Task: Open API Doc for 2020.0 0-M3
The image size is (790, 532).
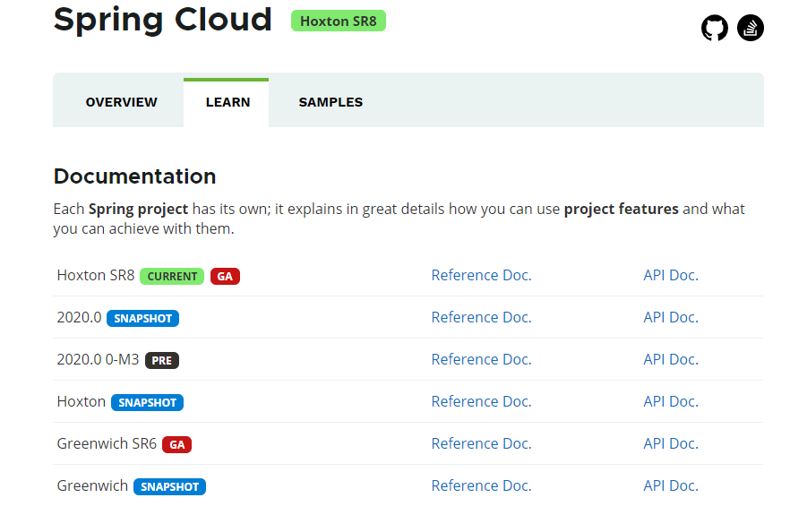Action: pos(670,359)
